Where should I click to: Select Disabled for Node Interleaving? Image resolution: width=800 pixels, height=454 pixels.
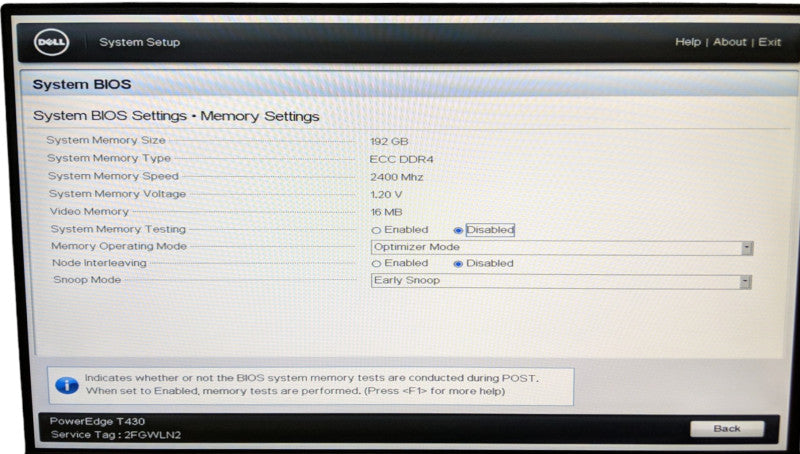(x=458, y=264)
